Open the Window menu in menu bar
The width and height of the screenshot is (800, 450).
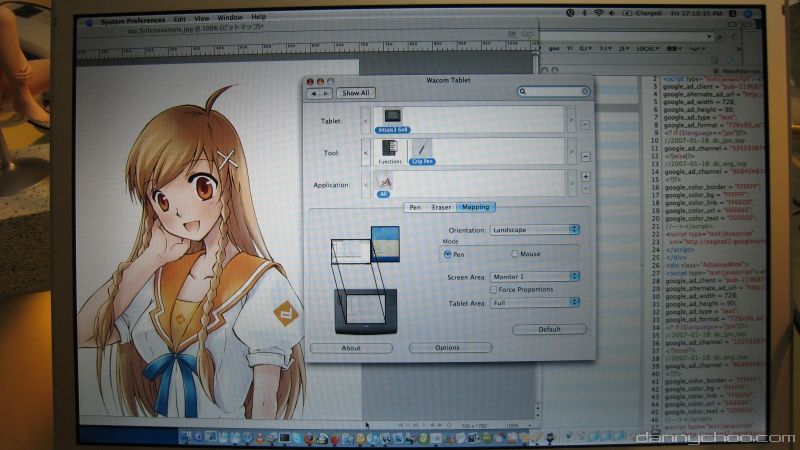pyautogui.click(x=229, y=17)
